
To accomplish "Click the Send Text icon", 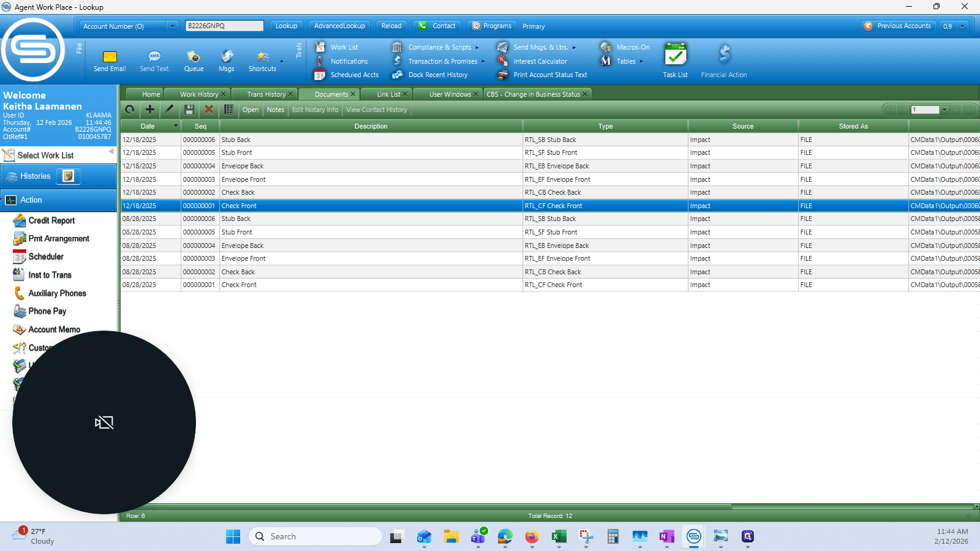I will tap(154, 57).
